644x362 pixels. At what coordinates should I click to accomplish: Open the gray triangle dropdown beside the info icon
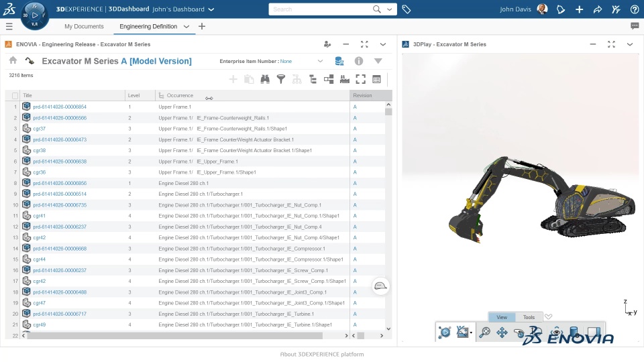tap(378, 61)
